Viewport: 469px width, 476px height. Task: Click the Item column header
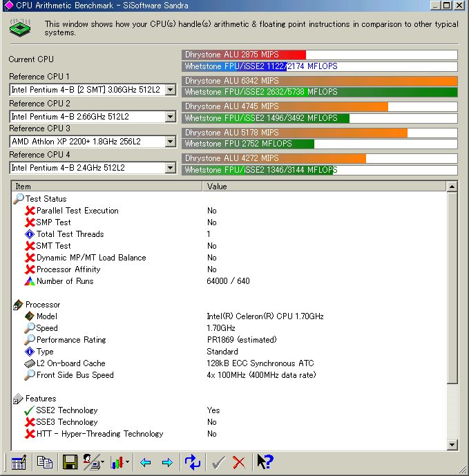click(107, 187)
